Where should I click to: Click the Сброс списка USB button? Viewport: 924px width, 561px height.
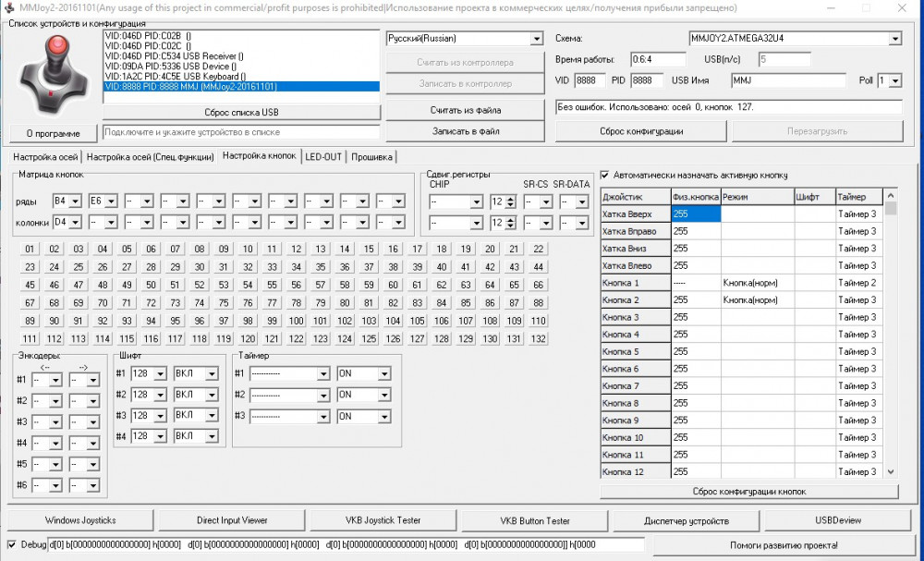(x=240, y=113)
